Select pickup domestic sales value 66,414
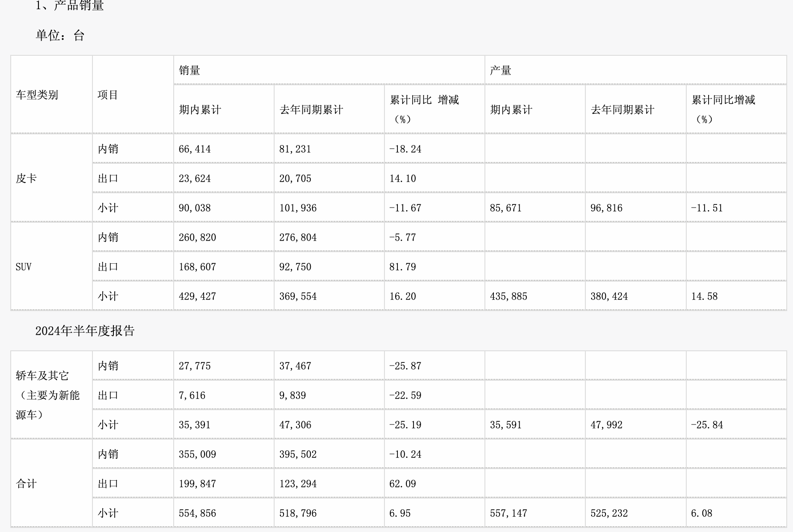This screenshot has width=793, height=532. (x=195, y=149)
